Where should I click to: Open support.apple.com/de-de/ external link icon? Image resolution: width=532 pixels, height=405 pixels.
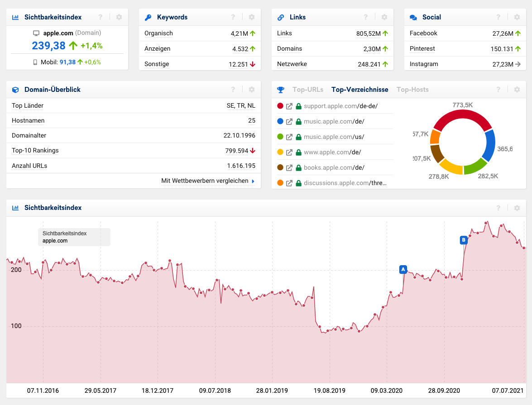(x=289, y=106)
